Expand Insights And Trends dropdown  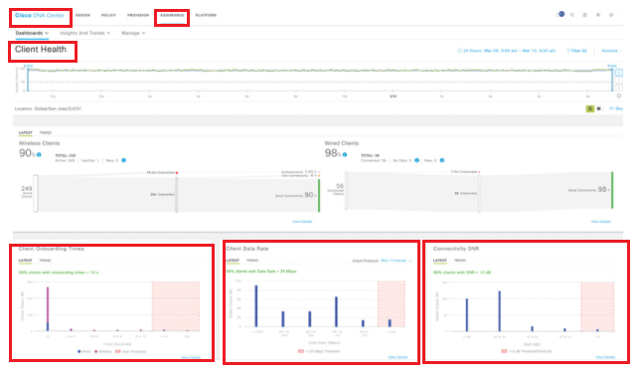click(x=85, y=33)
